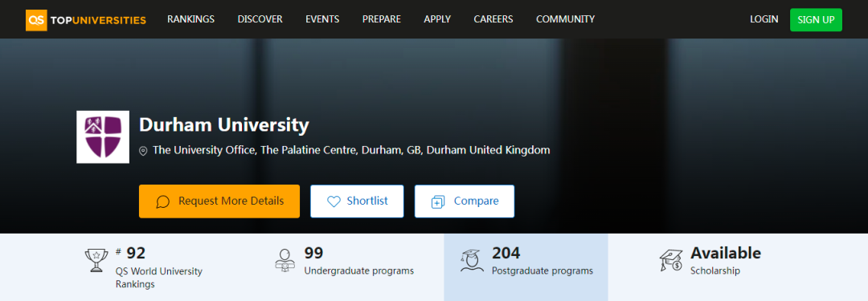Open the Rankings menu
Screen dimensions: 868x301
(191, 19)
